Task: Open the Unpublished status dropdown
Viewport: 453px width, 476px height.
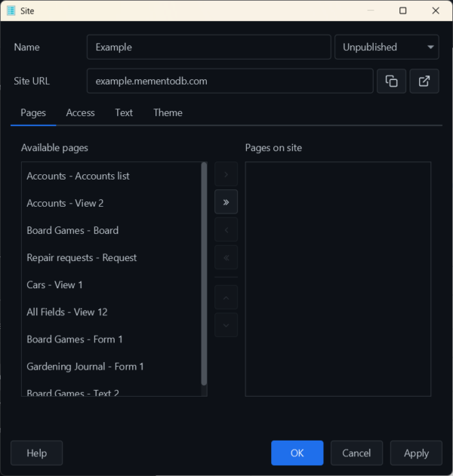Action: click(x=387, y=47)
